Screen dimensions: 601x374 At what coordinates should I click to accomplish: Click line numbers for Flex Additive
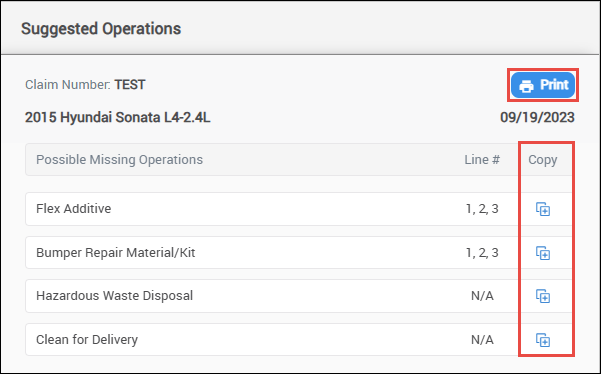482,208
